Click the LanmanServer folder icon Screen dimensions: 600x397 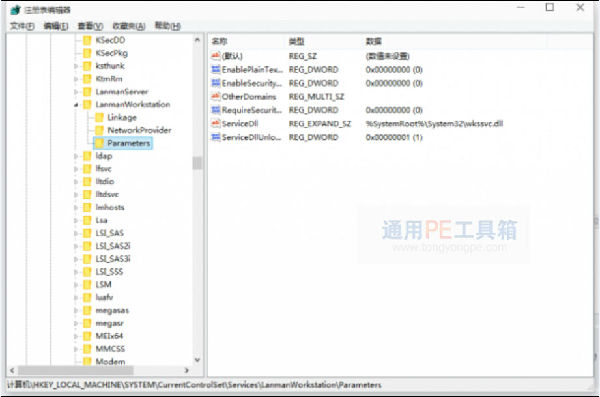pyautogui.click(x=87, y=92)
